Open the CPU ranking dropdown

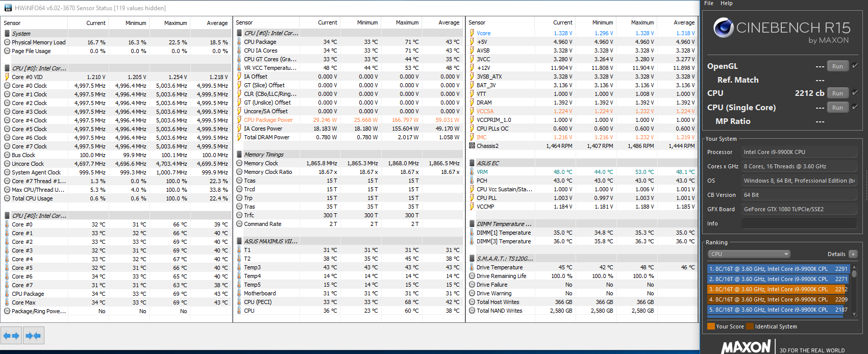(x=749, y=254)
